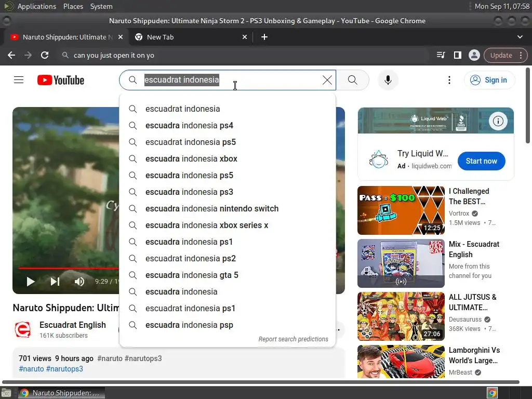The width and height of the screenshot is (532, 399).
Task: Close the Naruto Shippuden tab
Action: pyautogui.click(x=121, y=37)
